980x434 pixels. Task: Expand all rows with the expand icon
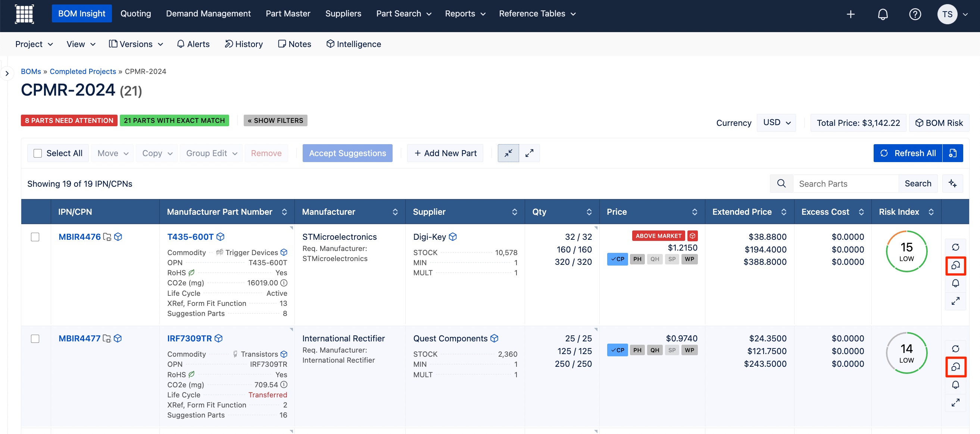[529, 153]
